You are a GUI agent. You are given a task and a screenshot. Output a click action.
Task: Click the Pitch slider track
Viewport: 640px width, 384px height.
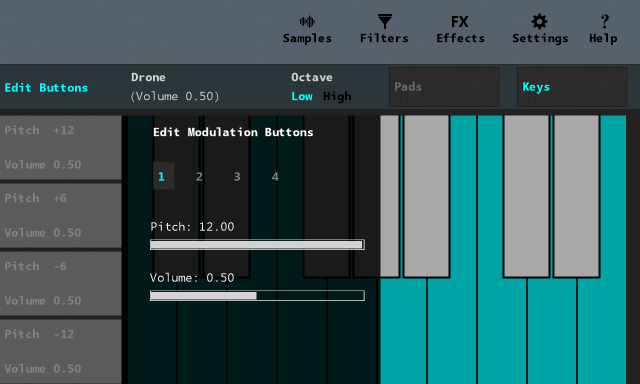[257, 244]
